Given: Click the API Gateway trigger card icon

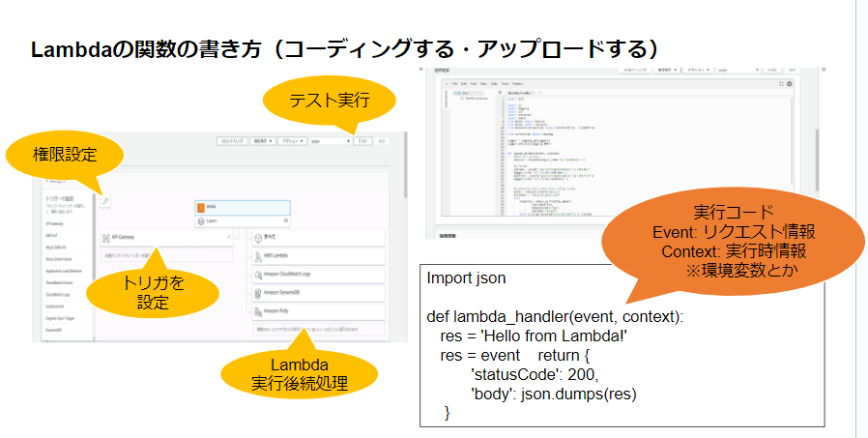Looking at the screenshot, I should pos(106,238).
